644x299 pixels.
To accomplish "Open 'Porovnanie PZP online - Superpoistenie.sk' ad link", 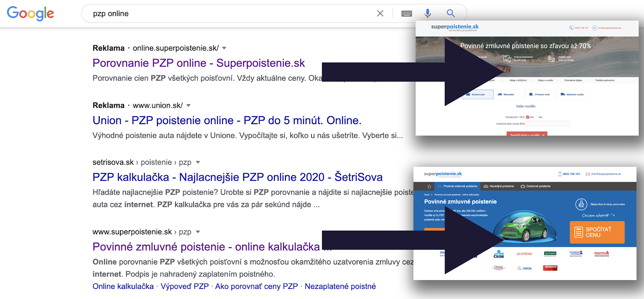I will click(198, 63).
